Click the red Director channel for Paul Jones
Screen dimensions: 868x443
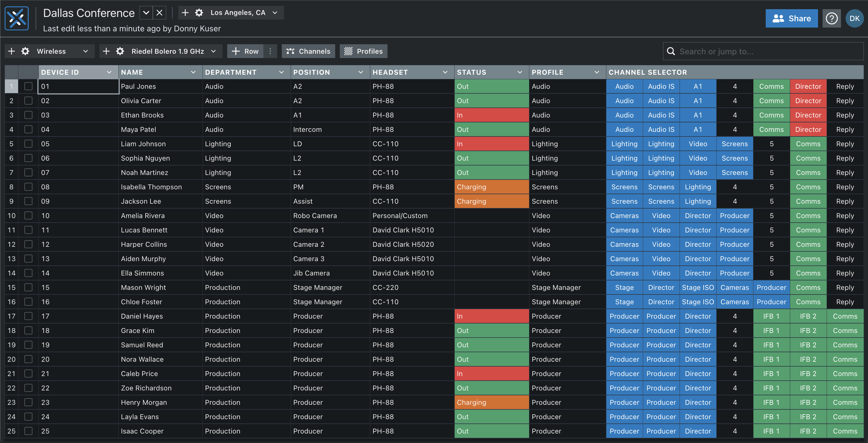(x=808, y=86)
